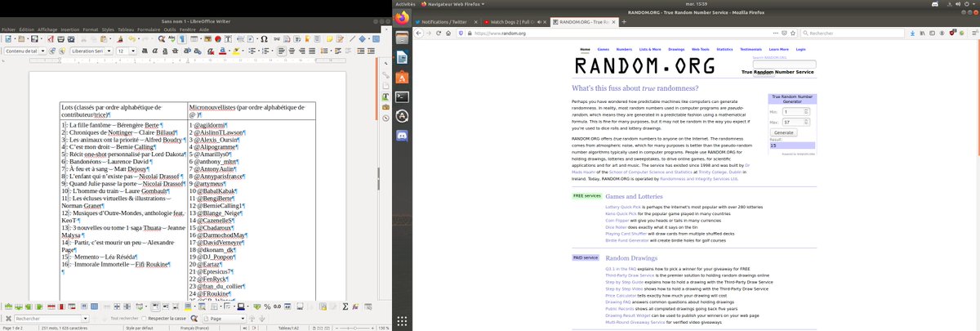Click the Numbers link in random.org navigation
This screenshot has height=331, width=980.
(624, 49)
